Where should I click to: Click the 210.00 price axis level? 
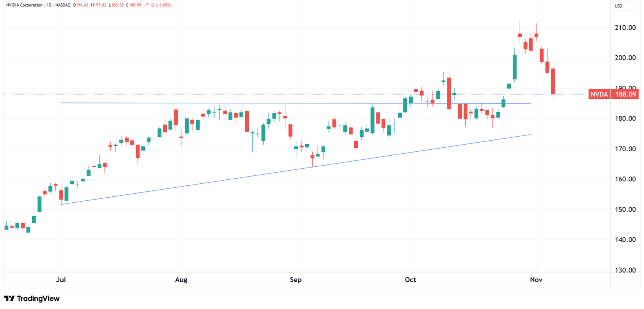point(626,28)
